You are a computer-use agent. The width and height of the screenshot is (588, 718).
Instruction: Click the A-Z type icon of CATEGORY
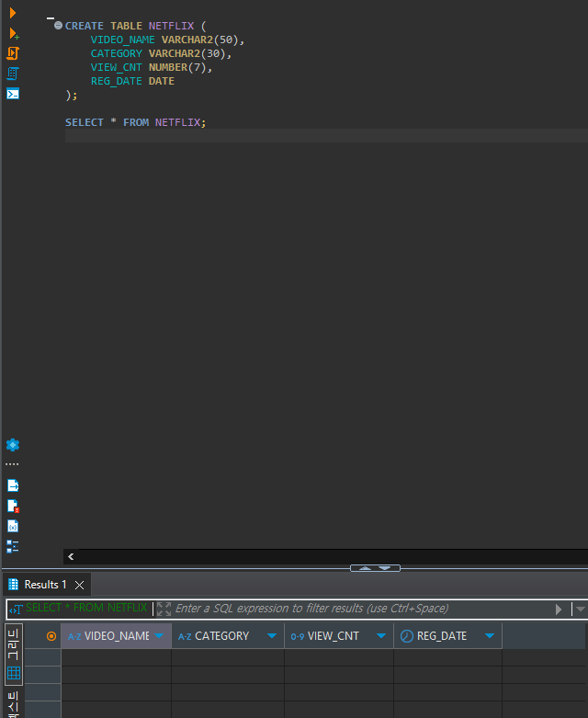point(185,636)
